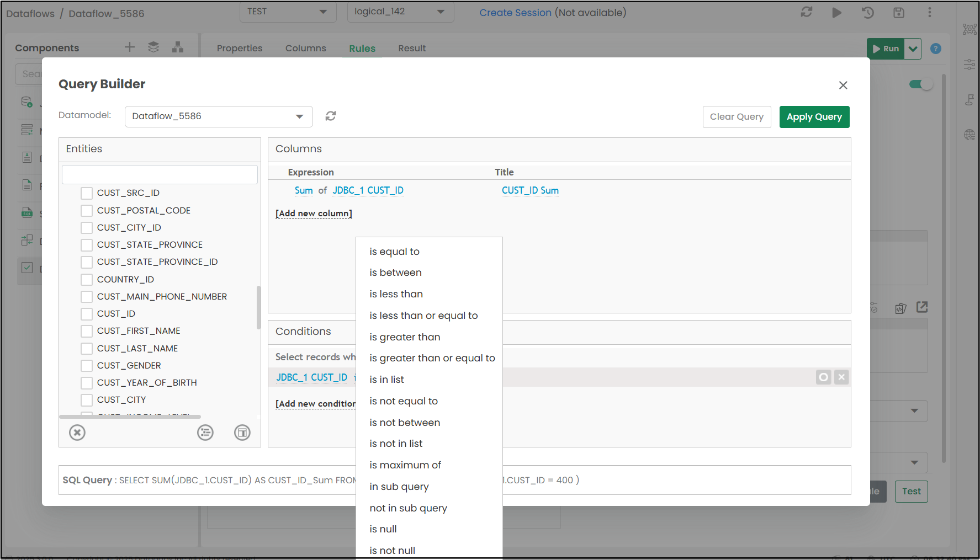
Task: Check the CUST_POSTAL_CODE checkbox
Action: tap(87, 211)
